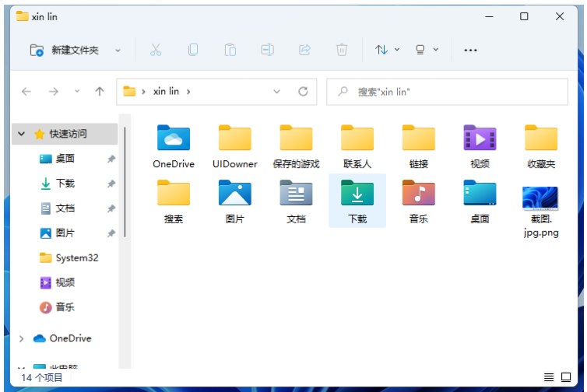The height and width of the screenshot is (392, 587).
Task: Switch to details list view in status bar
Action: click(x=549, y=377)
